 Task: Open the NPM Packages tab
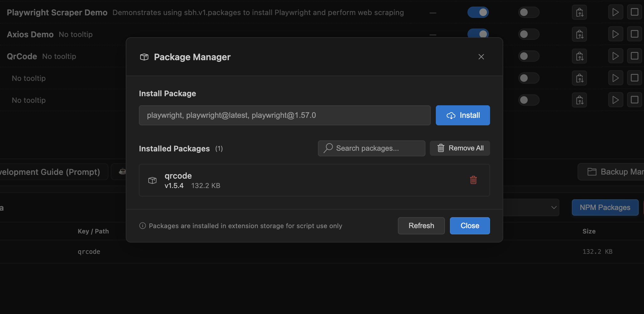[605, 207]
